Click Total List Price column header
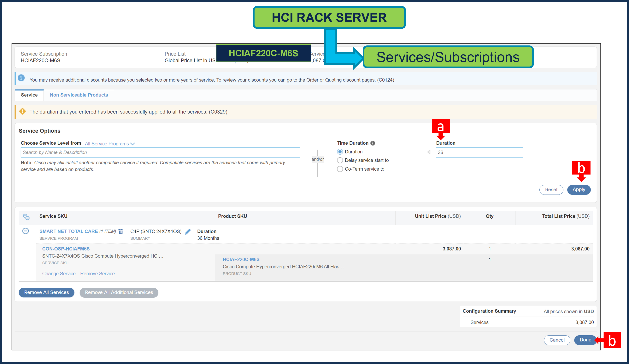The width and height of the screenshot is (629, 364). (x=566, y=216)
